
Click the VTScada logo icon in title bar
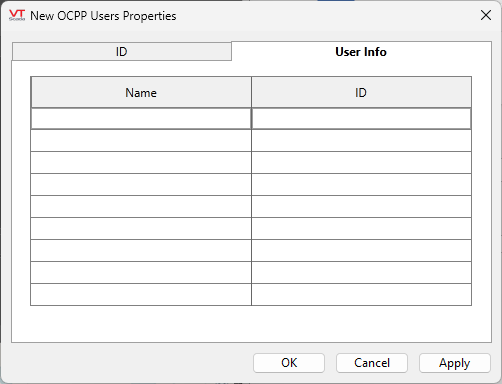17,15
